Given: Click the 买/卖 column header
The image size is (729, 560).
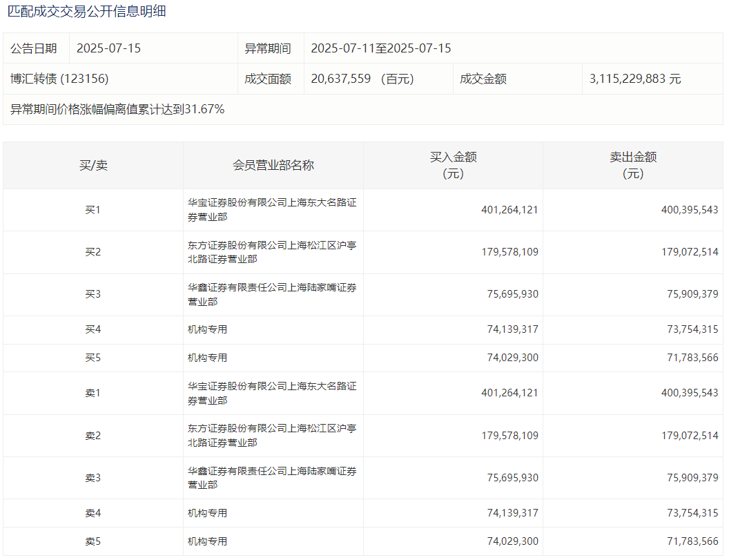Looking at the screenshot, I should pyautogui.click(x=93, y=166).
